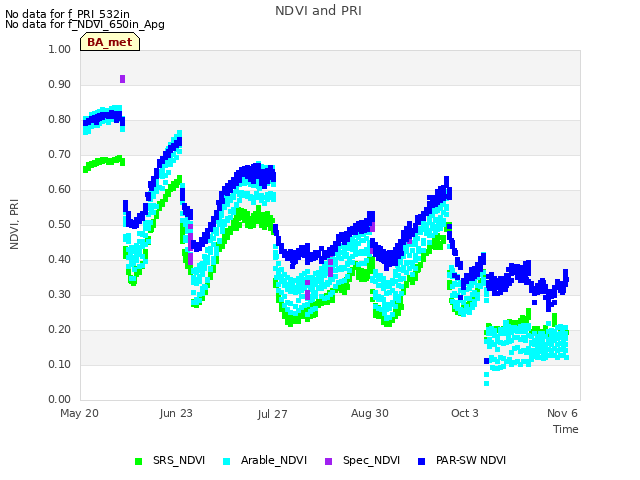Image resolution: width=640 pixels, height=480 pixels.
Task: Click the cyan Arable_NDVI legend marker
Action: point(227,461)
